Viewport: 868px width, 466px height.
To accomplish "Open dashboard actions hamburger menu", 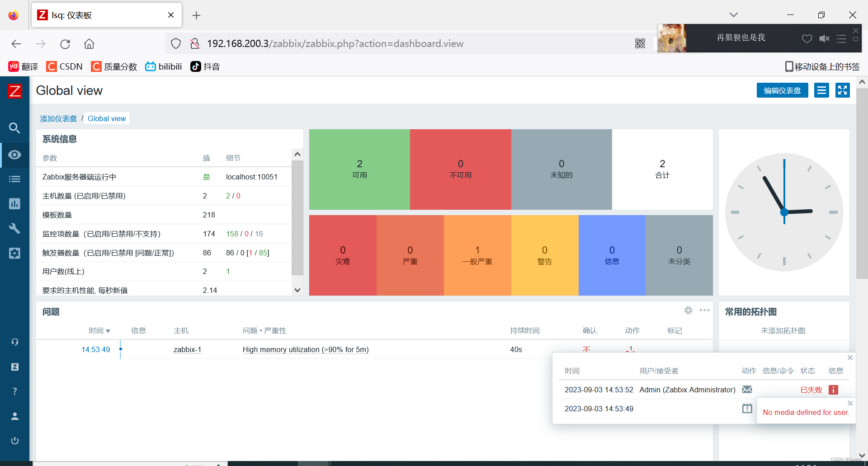I will [x=821, y=90].
